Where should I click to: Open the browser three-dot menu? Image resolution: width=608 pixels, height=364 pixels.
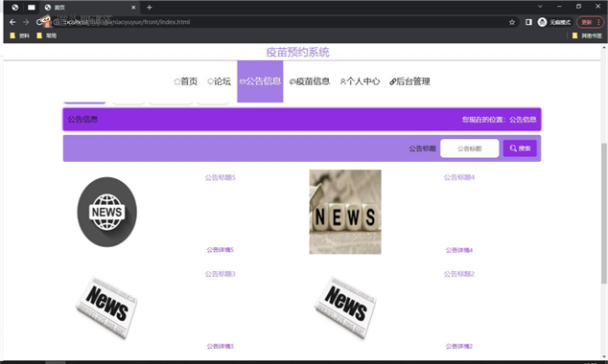click(x=598, y=22)
